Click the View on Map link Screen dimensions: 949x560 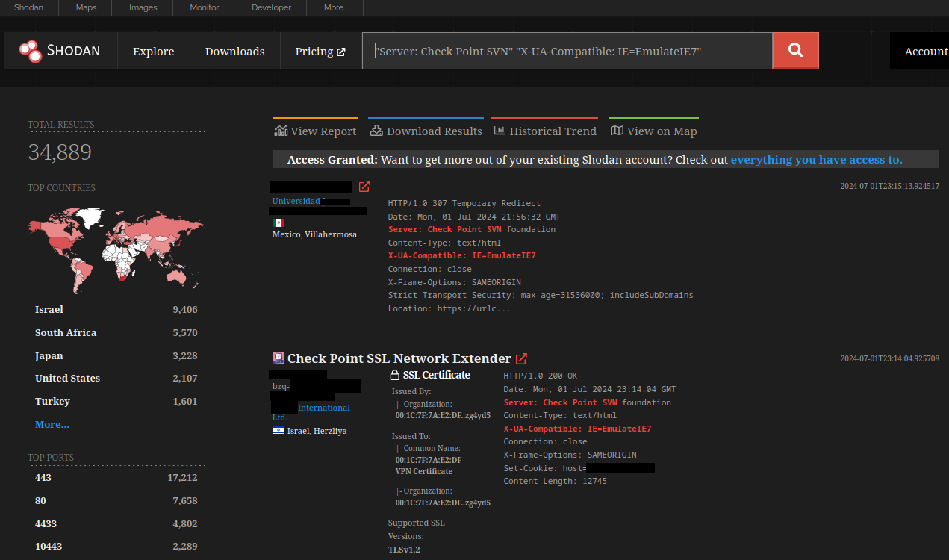click(653, 131)
